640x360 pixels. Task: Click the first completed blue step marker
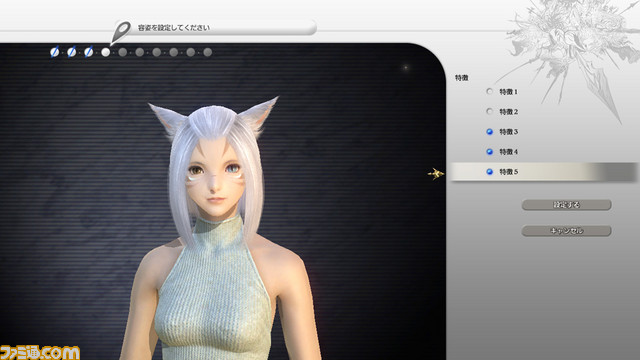pyautogui.click(x=54, y=52)
